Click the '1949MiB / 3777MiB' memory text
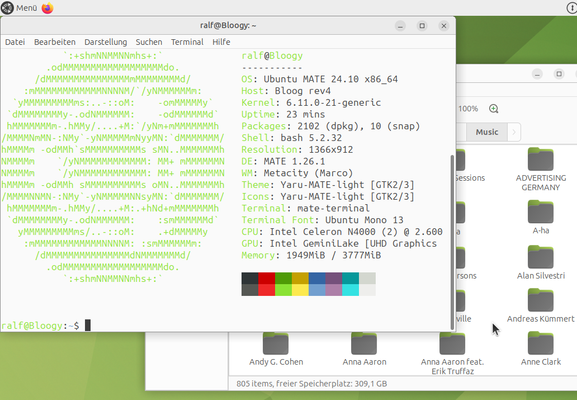 tap(333, 255)
